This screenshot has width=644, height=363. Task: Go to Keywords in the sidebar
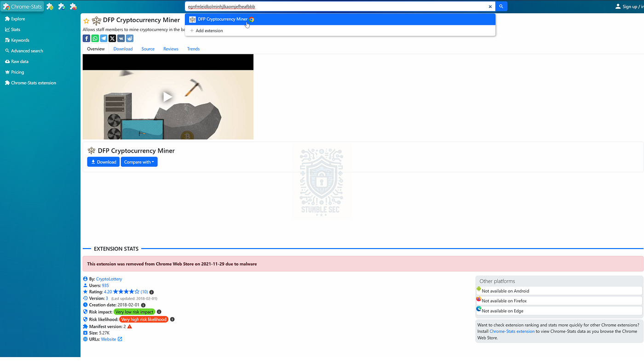tap(17, 40)
